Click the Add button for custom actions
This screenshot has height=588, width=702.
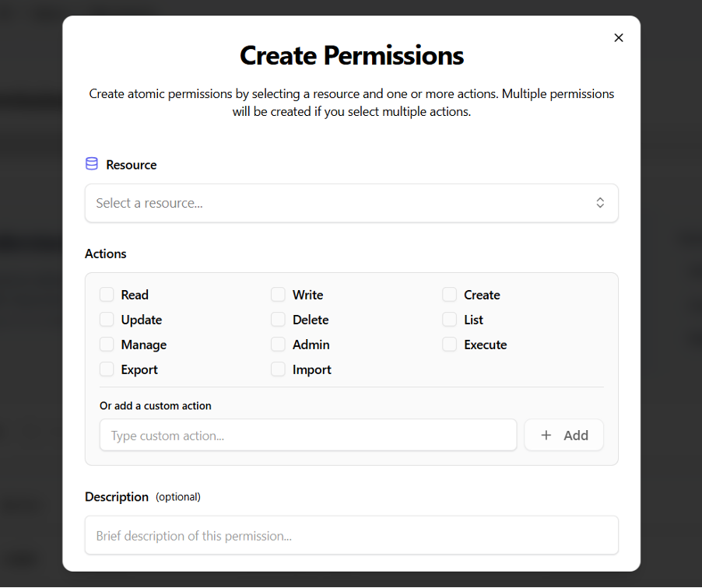pos(563,435)
